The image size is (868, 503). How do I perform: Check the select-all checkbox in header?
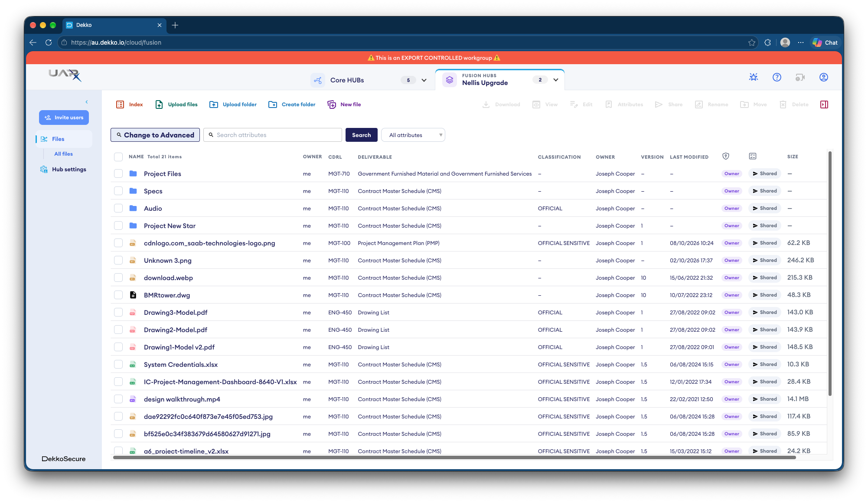pos(118,157)
